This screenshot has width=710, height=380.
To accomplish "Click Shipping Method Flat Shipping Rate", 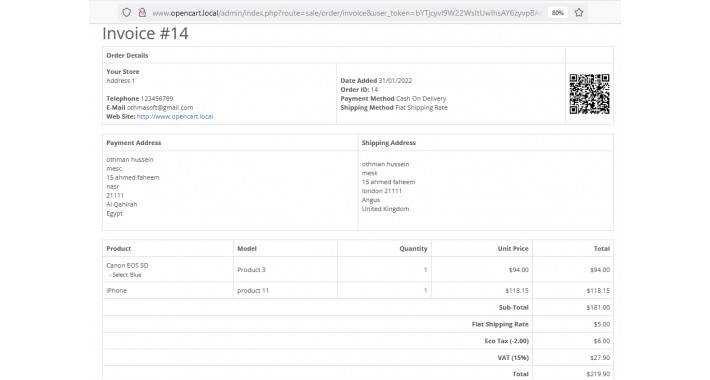I will click(394, 107).
